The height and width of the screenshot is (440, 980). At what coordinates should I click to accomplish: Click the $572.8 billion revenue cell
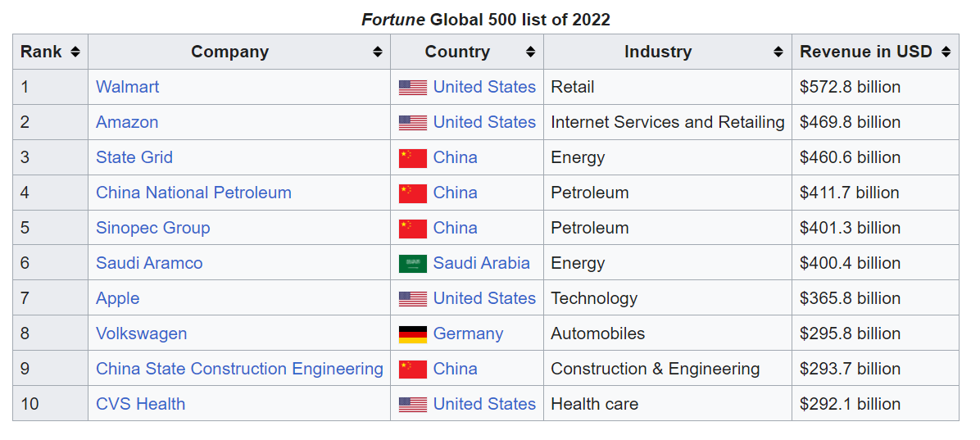(x=850, y=87)
